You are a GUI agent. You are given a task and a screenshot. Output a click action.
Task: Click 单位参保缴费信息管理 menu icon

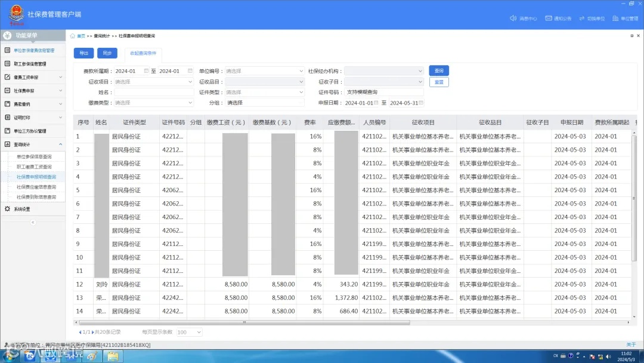(x=7, y=50)
